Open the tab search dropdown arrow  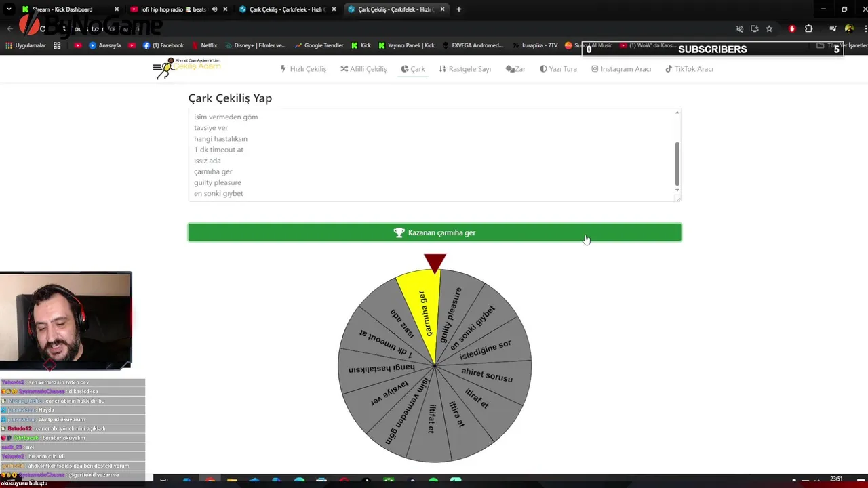click(9, 9)
